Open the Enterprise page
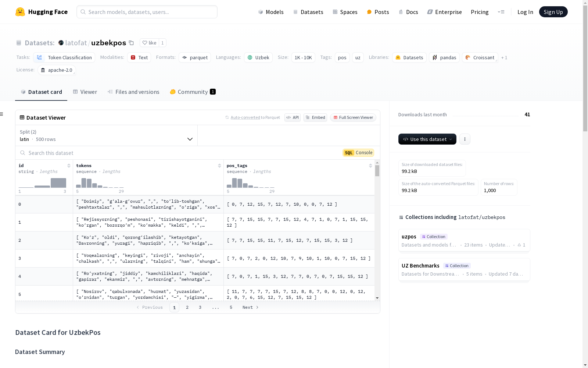Image resolution: width=588 pixels, height=368 pixels. coord(444,12)
